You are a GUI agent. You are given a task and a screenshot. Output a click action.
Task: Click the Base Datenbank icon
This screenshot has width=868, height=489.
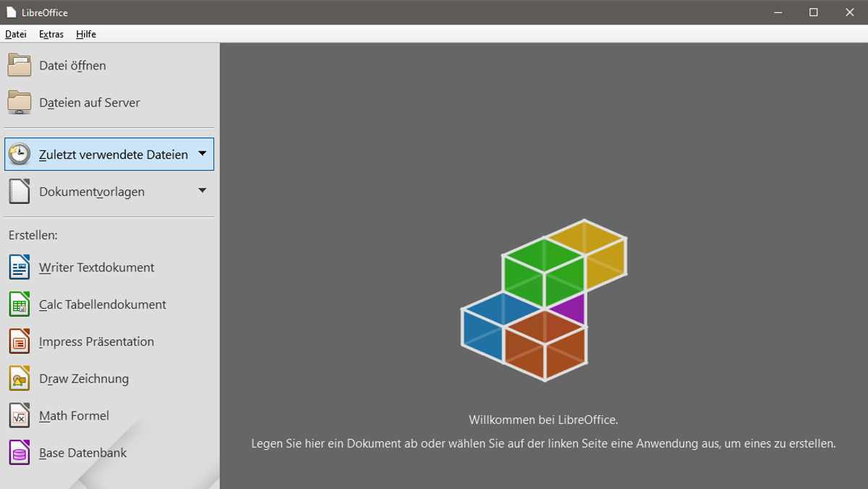point(20,453)
